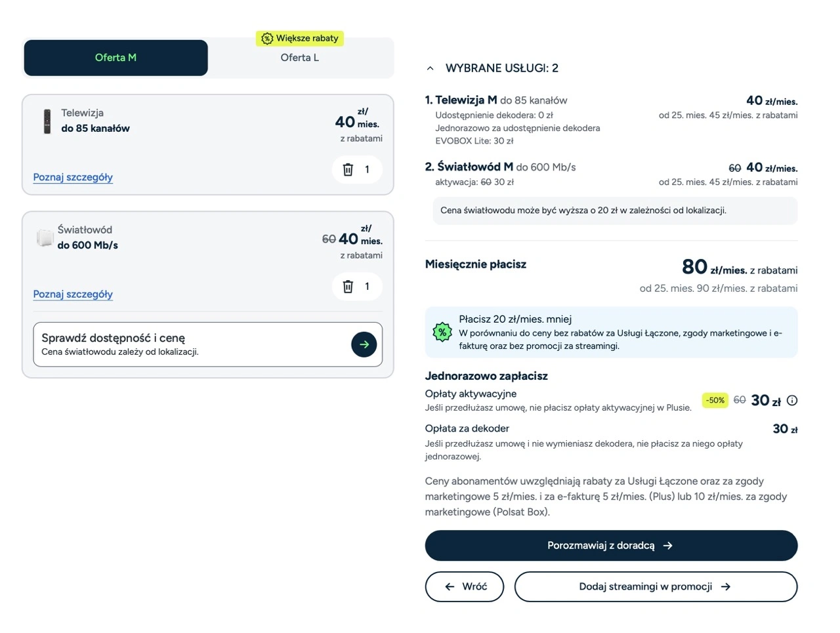Collapse the Wybrane usługi section
The height and width of the screenshot is (633, 840).
click(430, 68)
